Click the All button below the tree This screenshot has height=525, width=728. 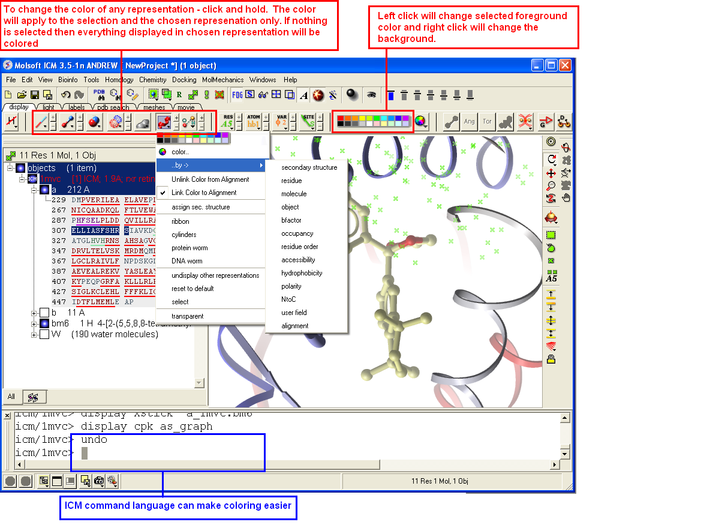pyautogui.click(x=12, y=397)
